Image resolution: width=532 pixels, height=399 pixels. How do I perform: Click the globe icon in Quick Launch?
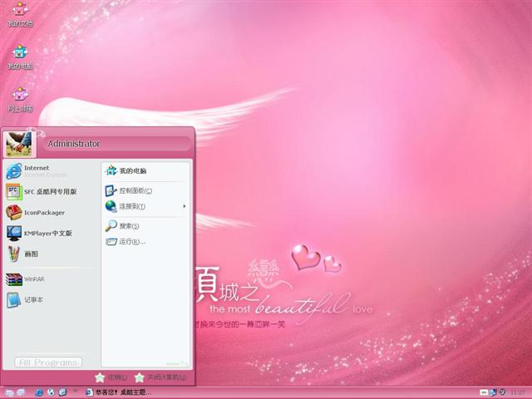(x=51, y=392)
